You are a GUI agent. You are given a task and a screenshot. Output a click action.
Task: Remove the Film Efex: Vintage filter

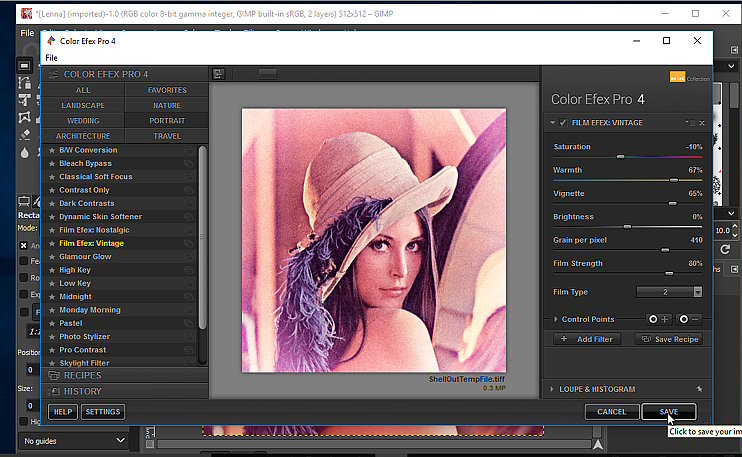pyautogui.click(x=702, y=123)
